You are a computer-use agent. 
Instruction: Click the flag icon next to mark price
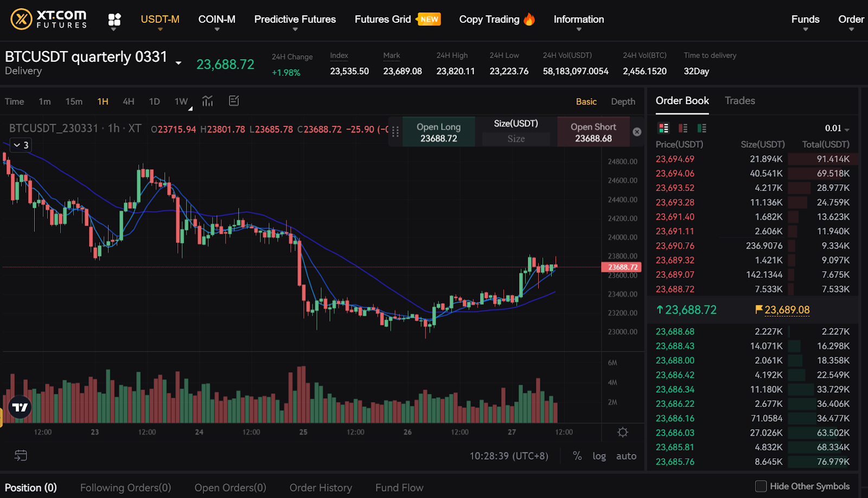click(758, 310)
